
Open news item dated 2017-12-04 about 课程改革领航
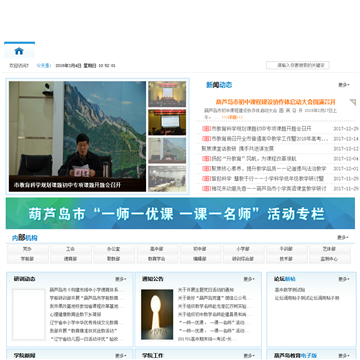(x=254, y=159)
